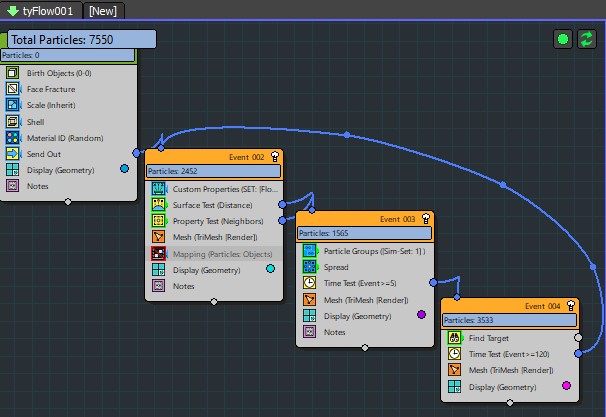Screen dimensions: 606x417
Task: Select the Shell operator icon
Action: (12, 122)
